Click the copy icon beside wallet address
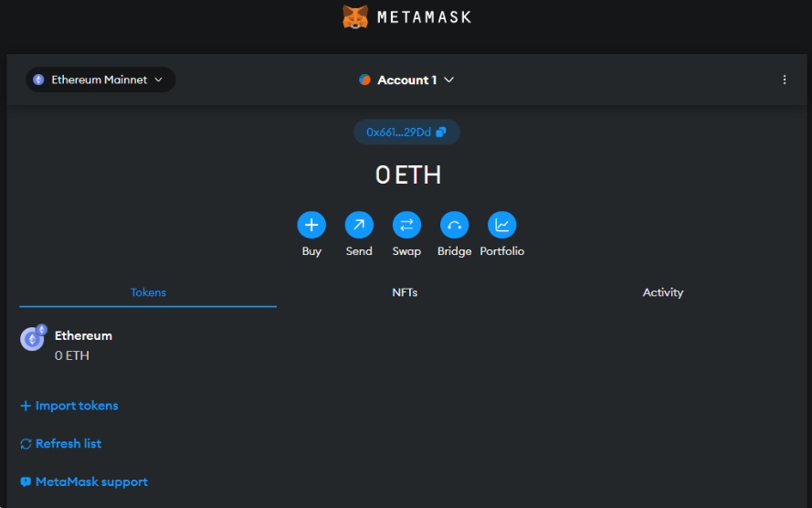 point(441,132)
